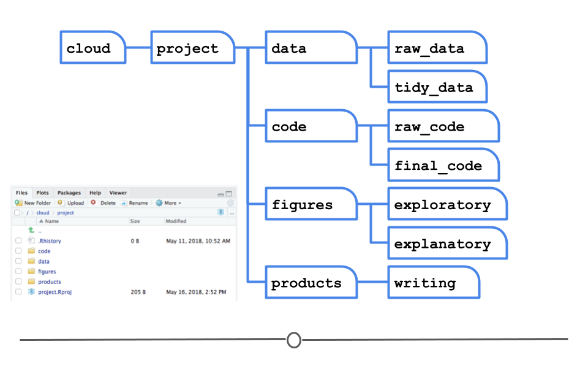Navigate to cloud in the breadcrumb path
588x368 pixels.
coord(42,213)
